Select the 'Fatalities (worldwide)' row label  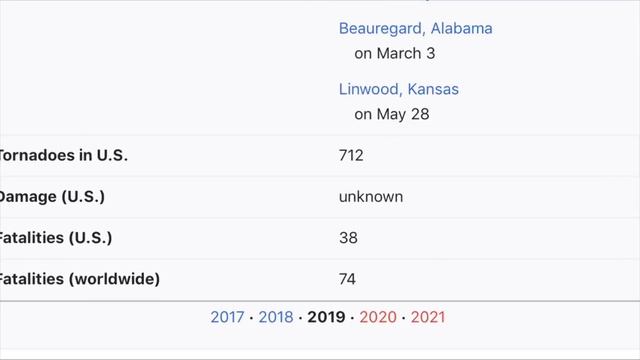point(79,279)
